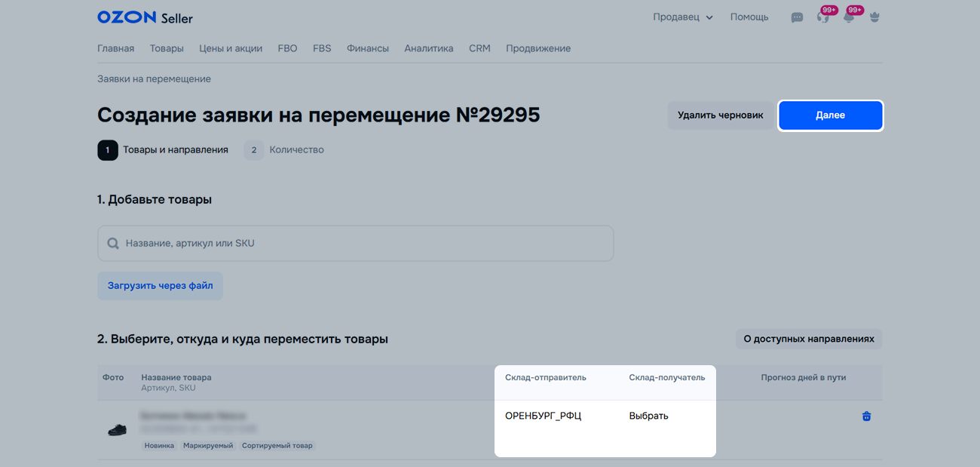Click Загрузить через файл button
Screen dimensions: 980x467
tap(160, 286)
